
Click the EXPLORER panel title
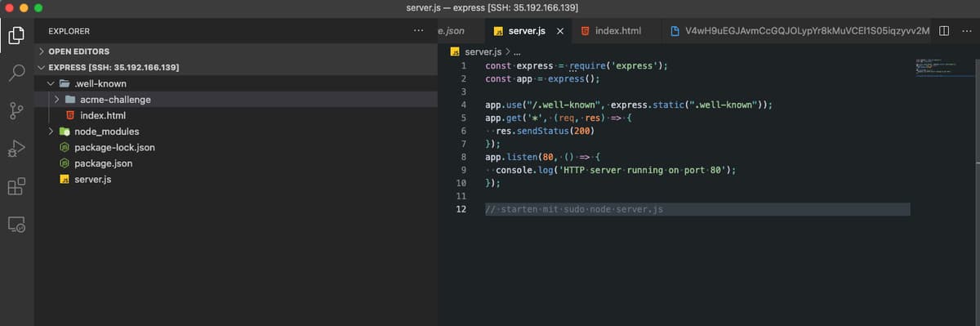coord(69,31)
